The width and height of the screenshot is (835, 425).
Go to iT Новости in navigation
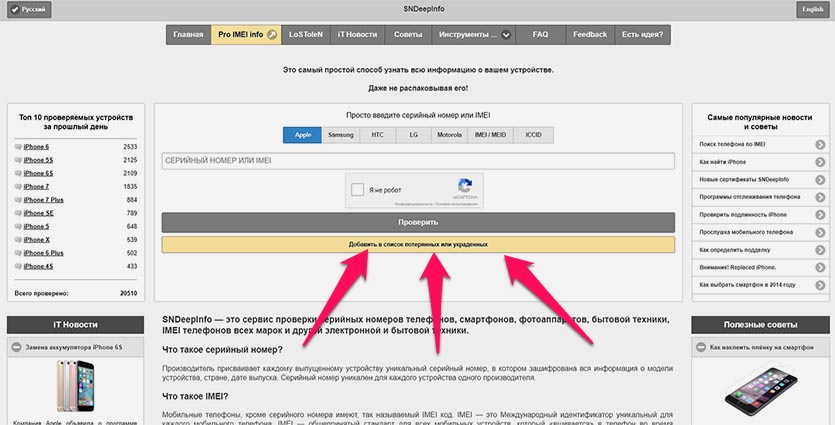tap(357, 35)
